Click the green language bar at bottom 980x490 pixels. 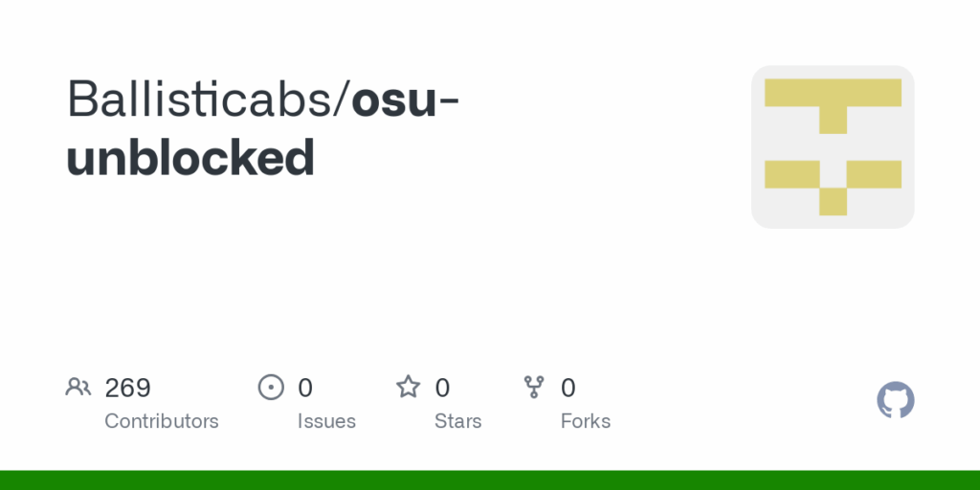click(490, 480)
